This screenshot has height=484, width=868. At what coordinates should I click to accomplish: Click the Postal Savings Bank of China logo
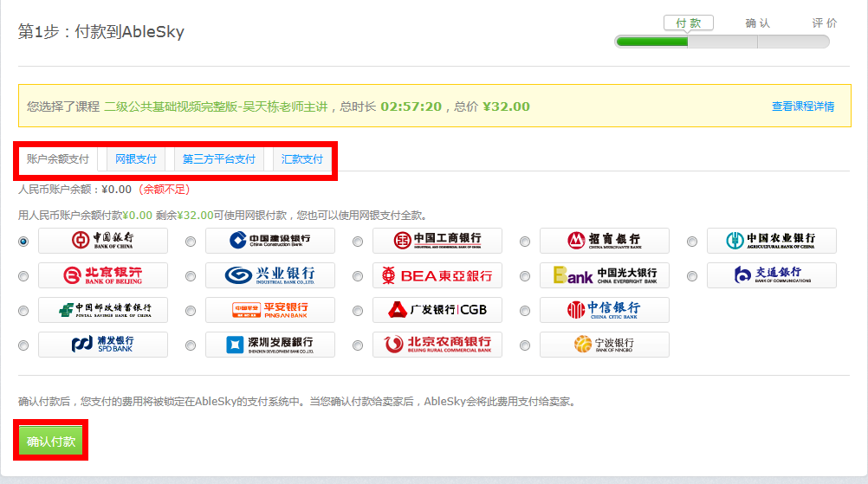click(x=103, y=310)
